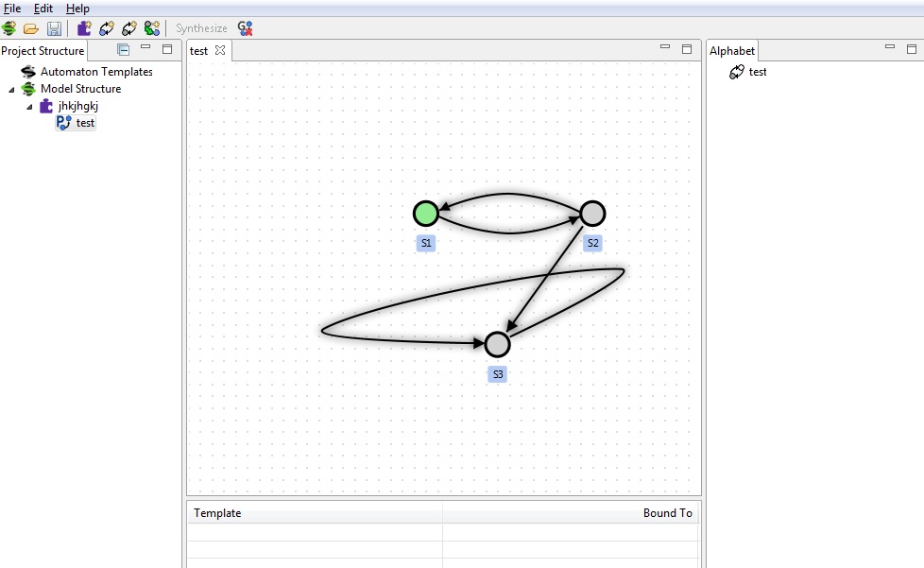Save using the floppy disk icon
The height and width of the screenshot is (568, 924).
[54, 28]
